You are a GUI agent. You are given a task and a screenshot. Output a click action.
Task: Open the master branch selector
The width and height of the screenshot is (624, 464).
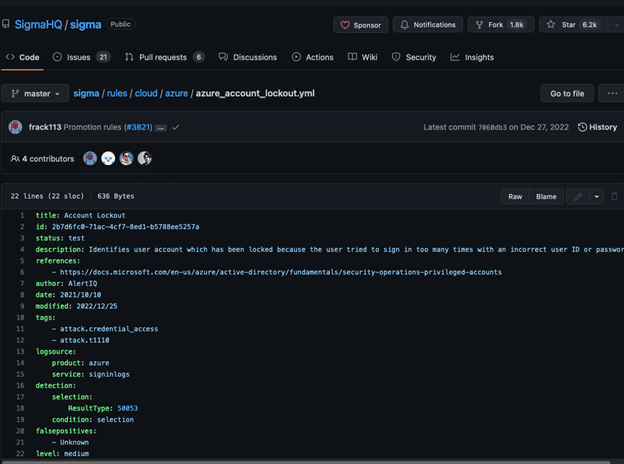[36, 94]
